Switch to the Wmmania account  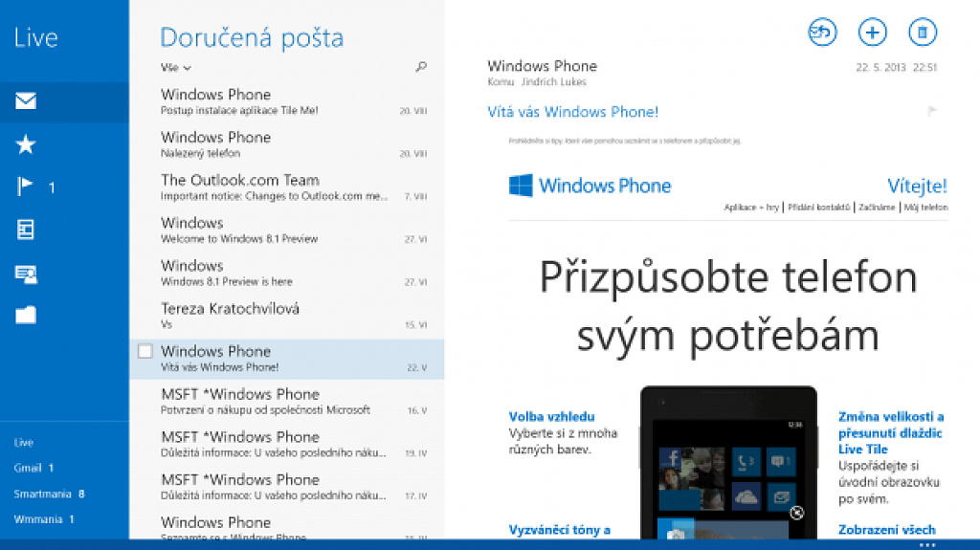(x=44, y=519)
